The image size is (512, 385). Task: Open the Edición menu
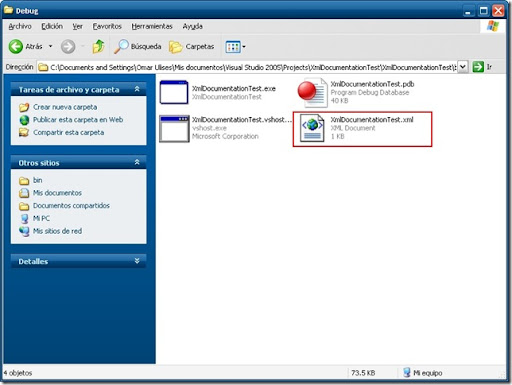(x=52, y=26)
